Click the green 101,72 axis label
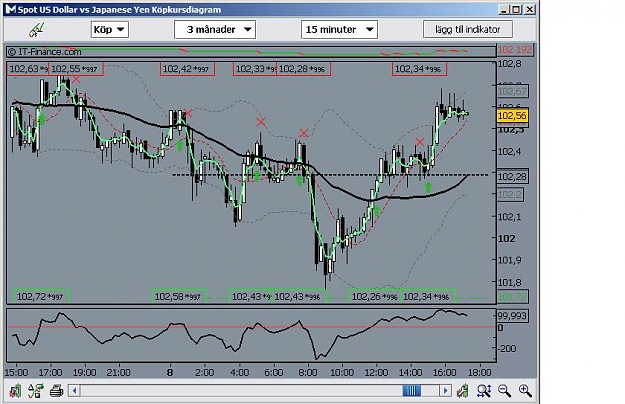625x404 pixels. point(512,296)
